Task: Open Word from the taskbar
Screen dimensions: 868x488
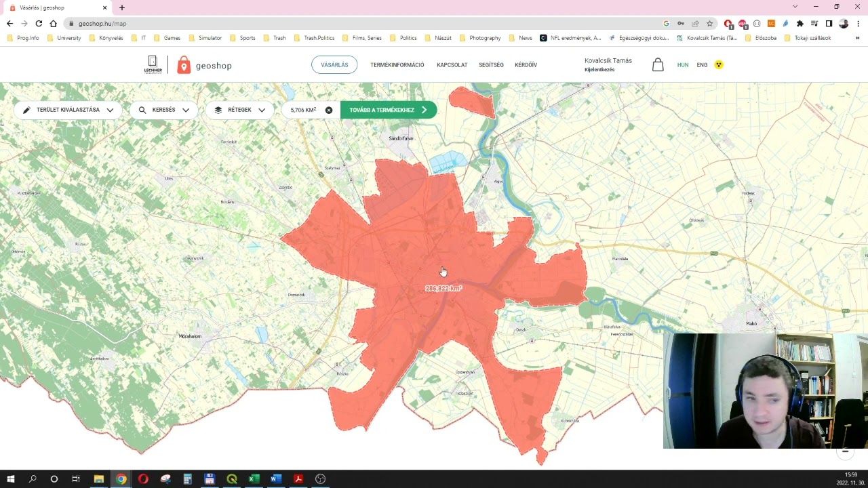Action: (x=276, y=479)
